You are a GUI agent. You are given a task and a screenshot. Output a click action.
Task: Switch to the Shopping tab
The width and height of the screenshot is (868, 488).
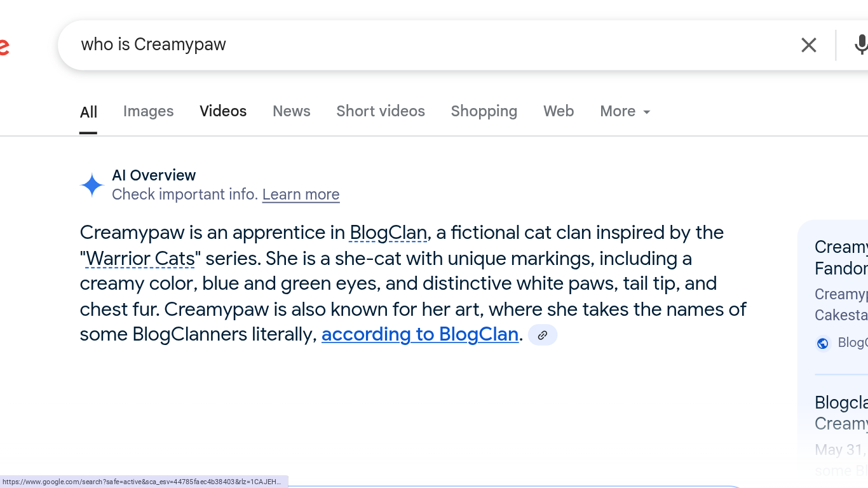click(x=484, y=111)
